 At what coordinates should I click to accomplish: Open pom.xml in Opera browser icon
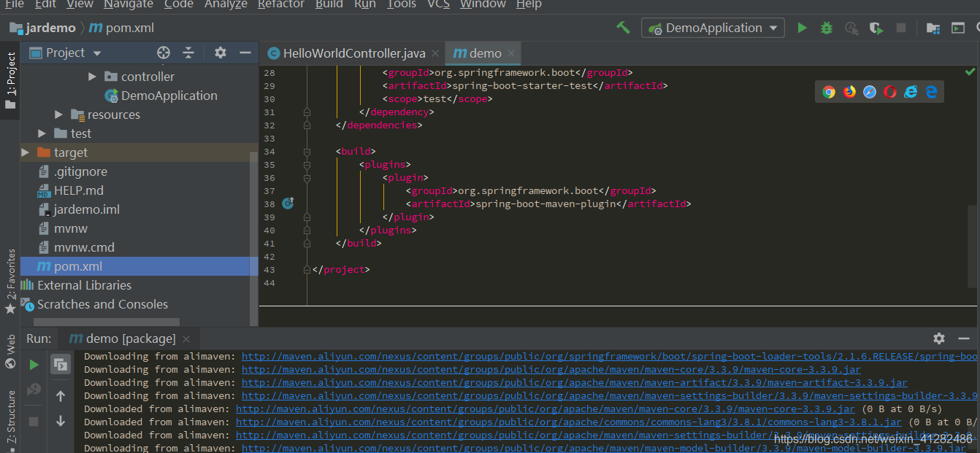tap(890, 91)
